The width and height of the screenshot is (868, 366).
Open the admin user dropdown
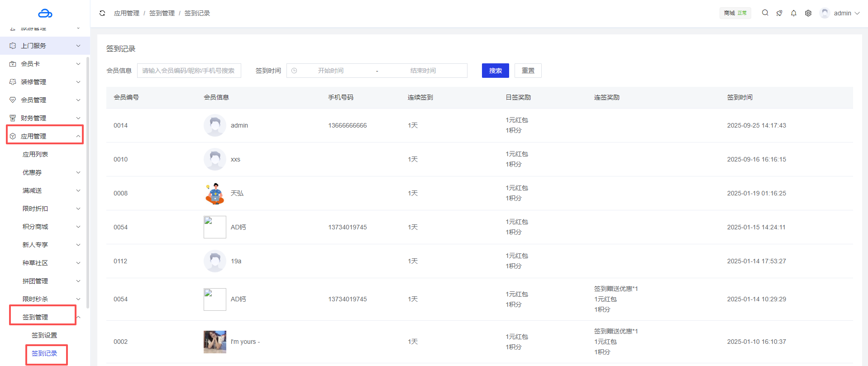[841, 13]
